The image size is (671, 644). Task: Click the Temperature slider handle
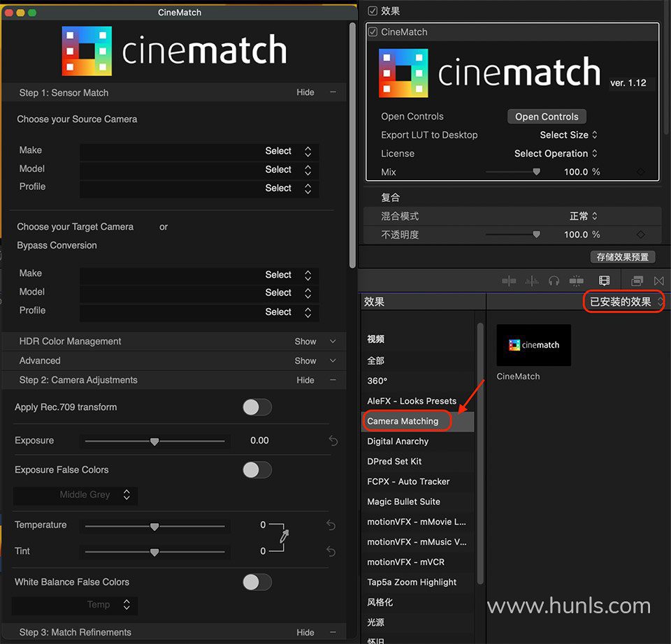click(x=154, y=526)
